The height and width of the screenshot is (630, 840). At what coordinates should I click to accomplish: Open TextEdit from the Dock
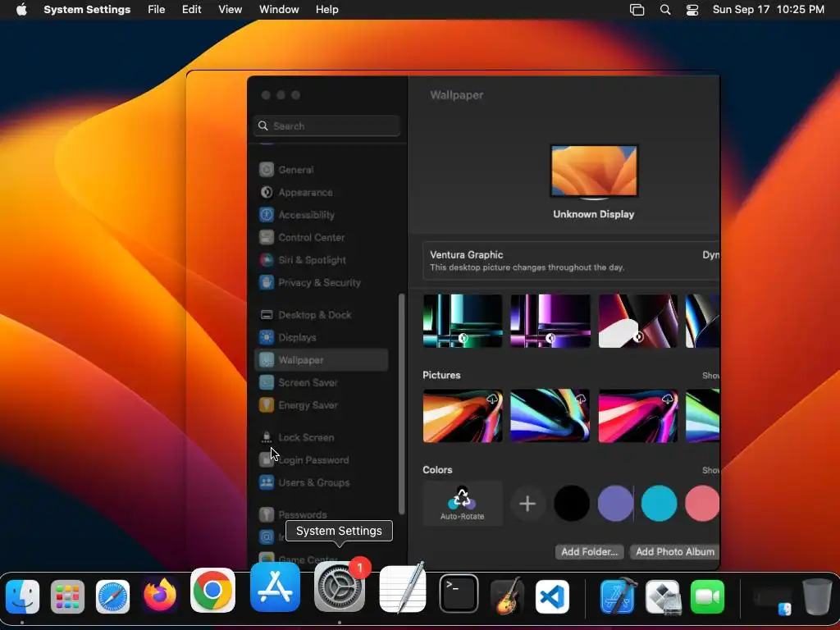coord(403,587)
